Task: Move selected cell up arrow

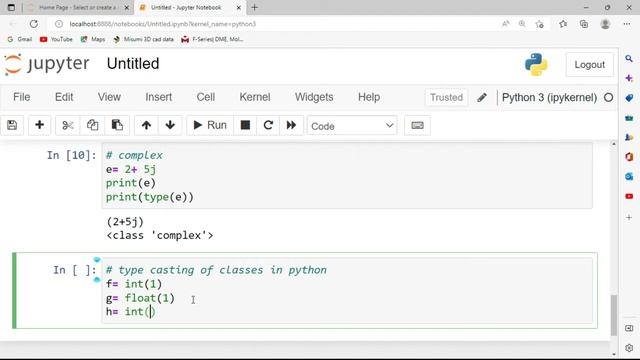Action: [146, 125]
